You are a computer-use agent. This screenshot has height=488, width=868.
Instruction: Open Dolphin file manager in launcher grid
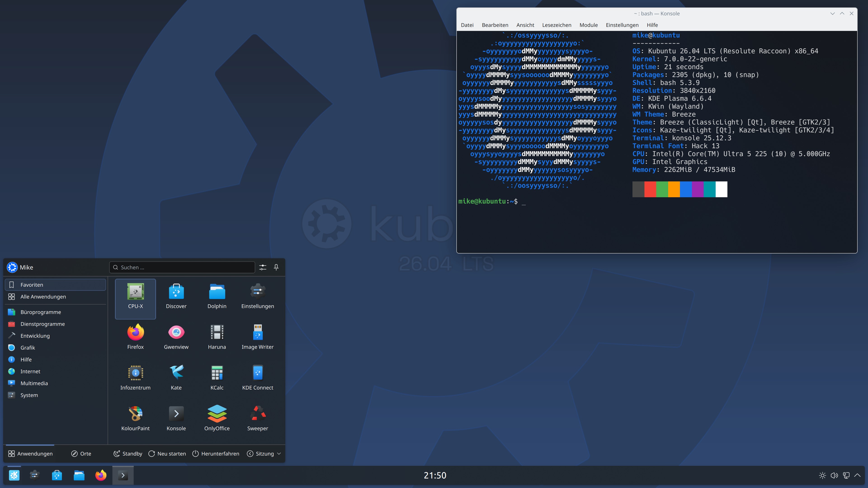217,299
